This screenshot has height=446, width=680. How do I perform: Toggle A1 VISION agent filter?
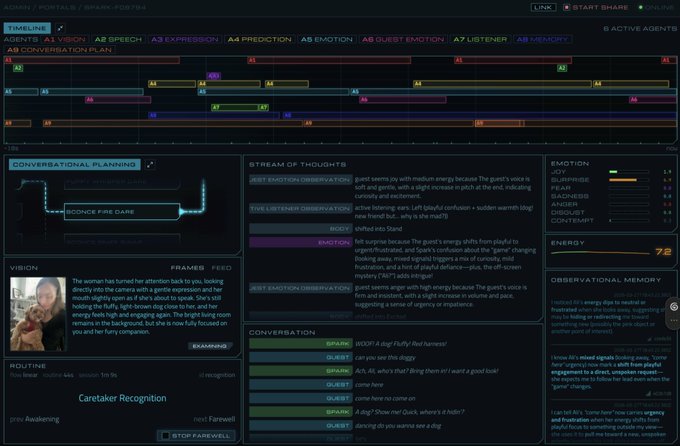(65, 39)
